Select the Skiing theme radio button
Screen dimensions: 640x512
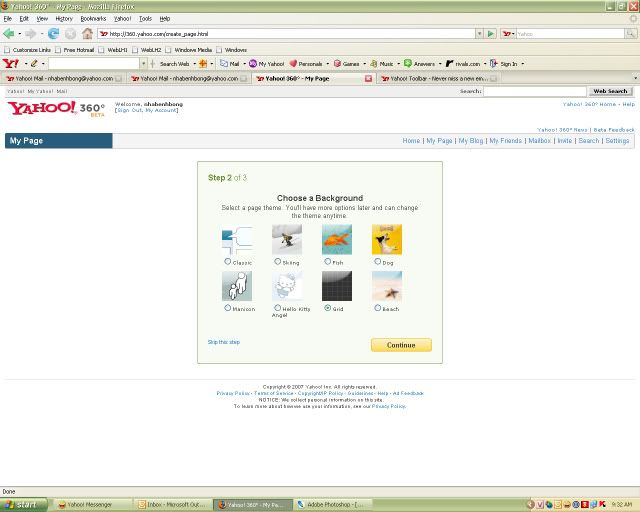[x=278, y=261]
